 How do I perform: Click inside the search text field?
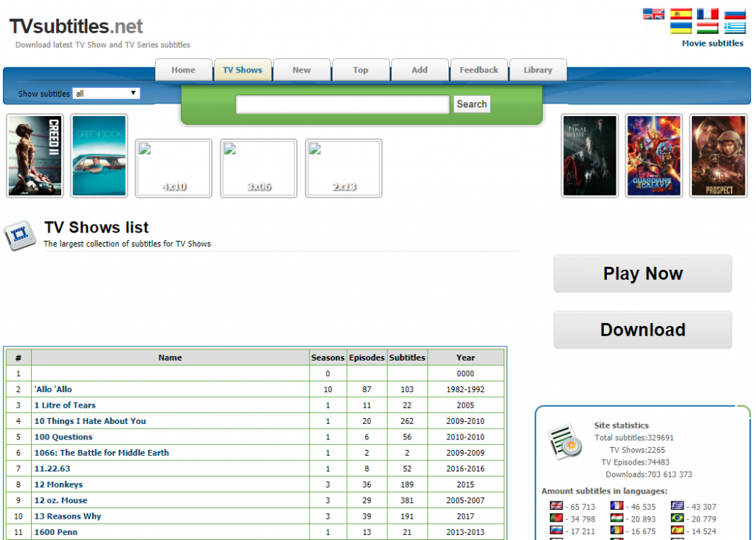point(342,105)
